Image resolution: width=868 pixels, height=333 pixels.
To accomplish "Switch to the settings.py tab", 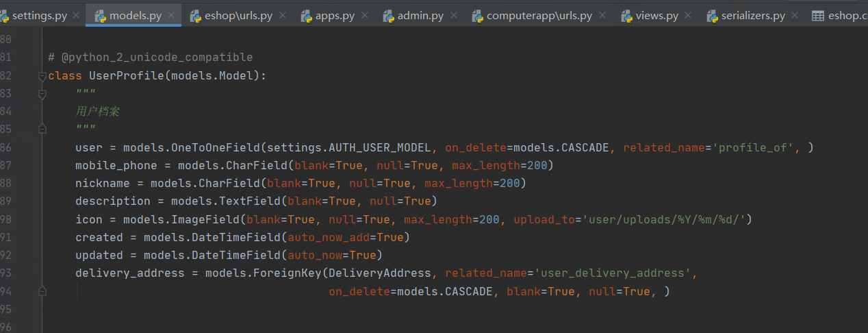I will coord(39,15).
